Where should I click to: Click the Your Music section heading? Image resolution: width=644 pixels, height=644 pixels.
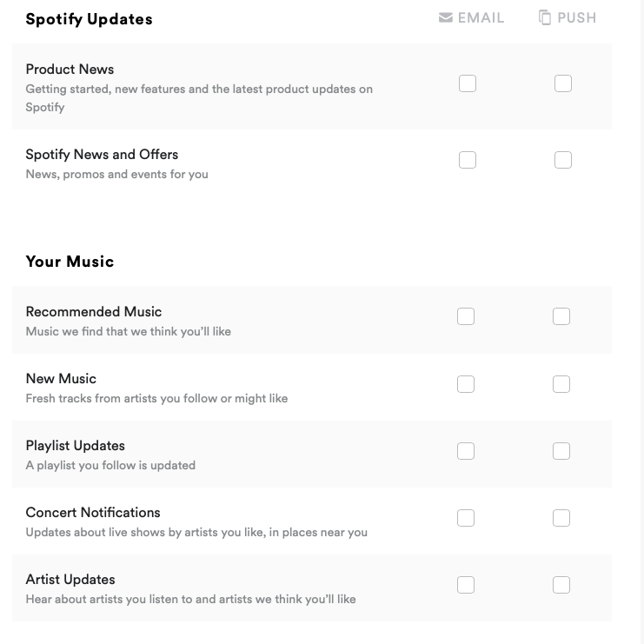tap(70, 262)
